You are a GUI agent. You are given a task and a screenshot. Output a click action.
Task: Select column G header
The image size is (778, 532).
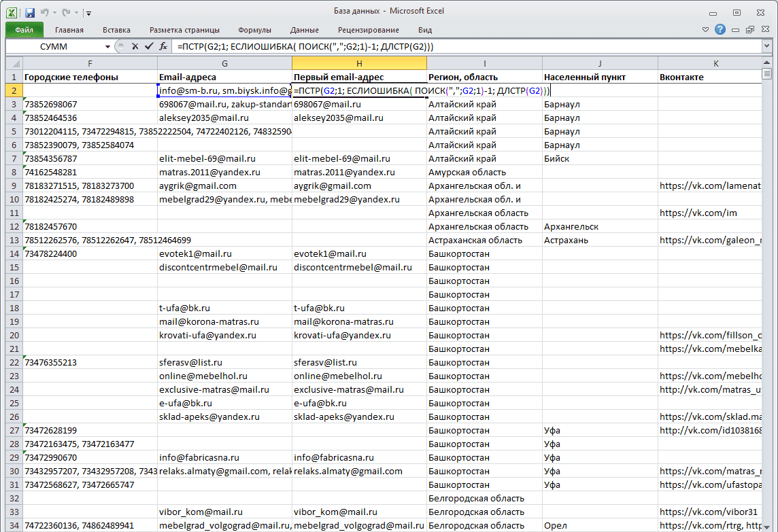pos(225,63)
